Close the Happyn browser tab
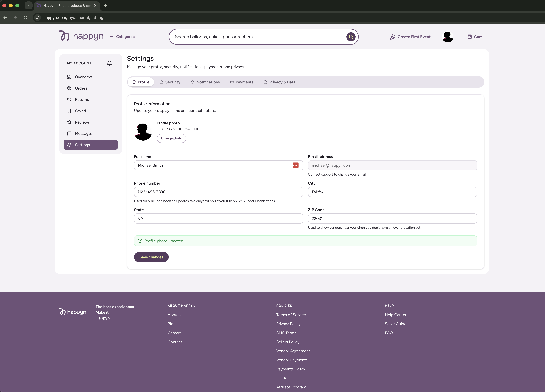Viewport: 545px width, 392px height. point(95,6)
